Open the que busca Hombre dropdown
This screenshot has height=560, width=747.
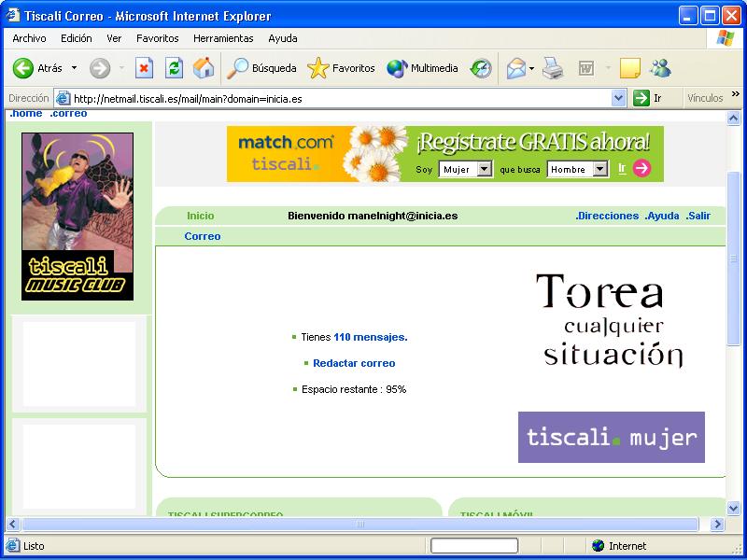[x=577, y=169]
